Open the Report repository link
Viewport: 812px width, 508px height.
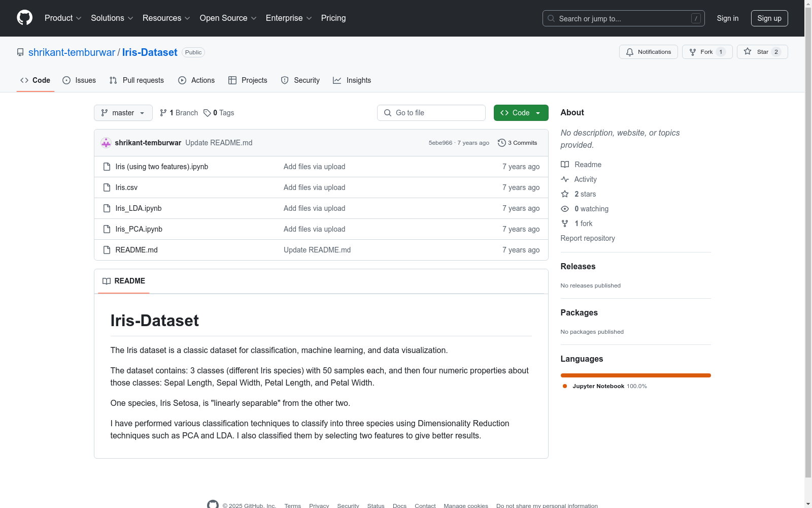pyautogui.click(x=588, y=238)
